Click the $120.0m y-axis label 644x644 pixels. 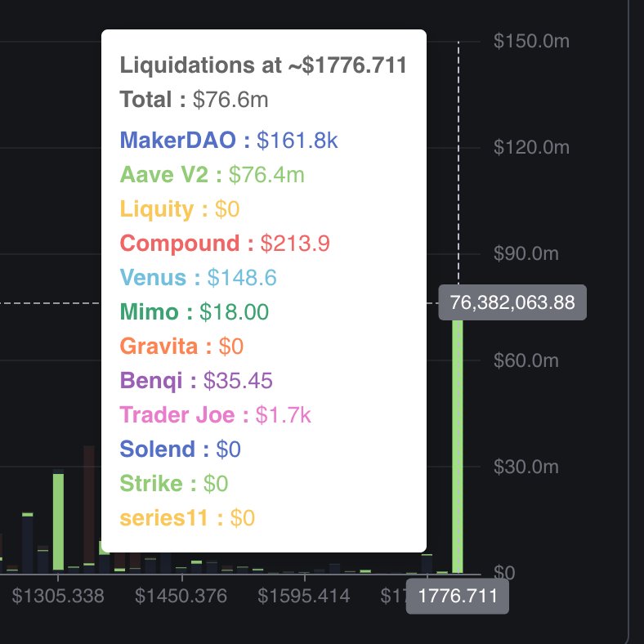pyautogui.click(x=531, y=147)
